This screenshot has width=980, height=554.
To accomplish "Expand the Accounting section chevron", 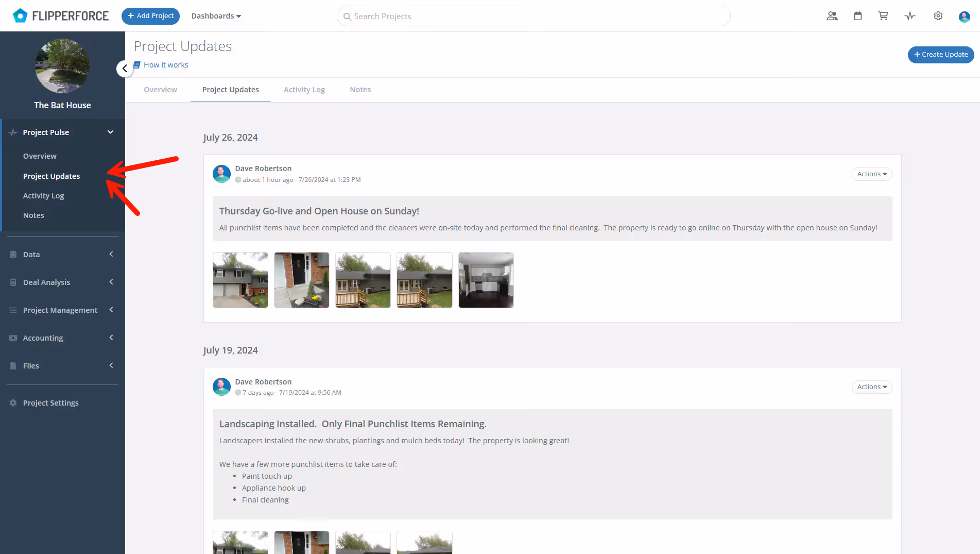I will 111,338.
